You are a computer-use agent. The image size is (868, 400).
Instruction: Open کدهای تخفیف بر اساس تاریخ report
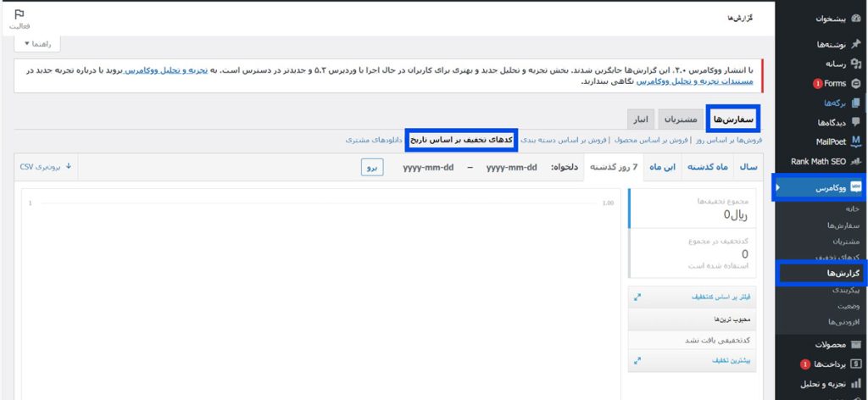(461, 140)
